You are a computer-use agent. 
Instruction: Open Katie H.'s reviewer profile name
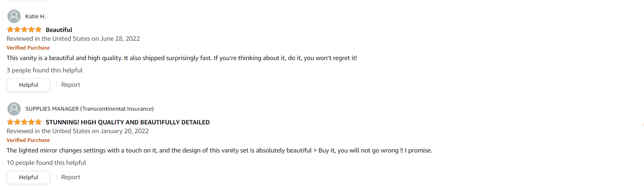click(x=36, y=17)
